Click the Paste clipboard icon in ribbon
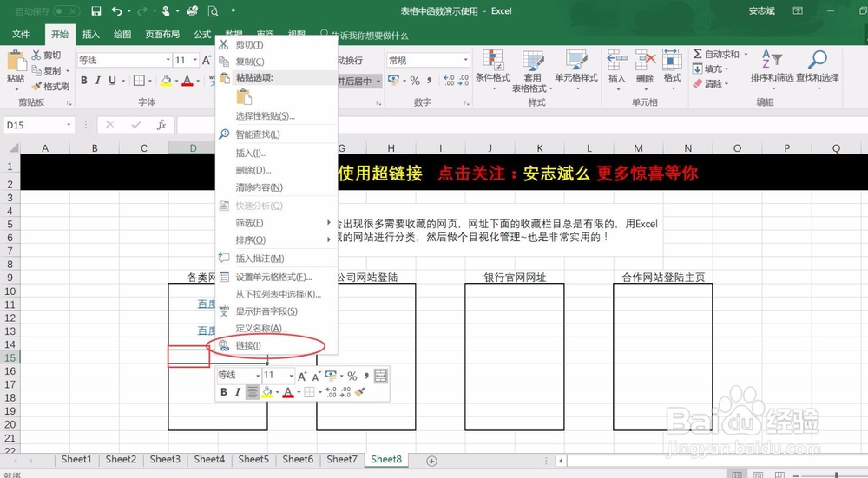Image resolution: width=868 pixels, height=478 pixels. [16, 61]
